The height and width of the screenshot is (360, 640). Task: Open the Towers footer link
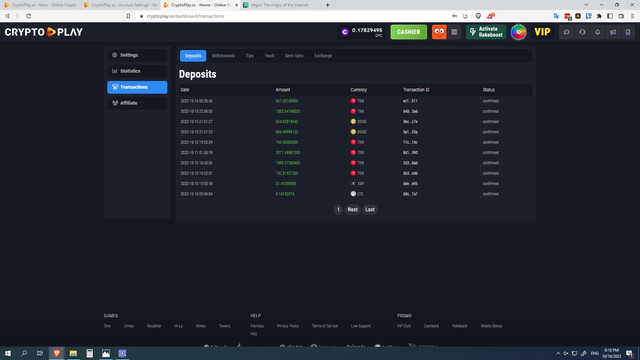point(224,326)
